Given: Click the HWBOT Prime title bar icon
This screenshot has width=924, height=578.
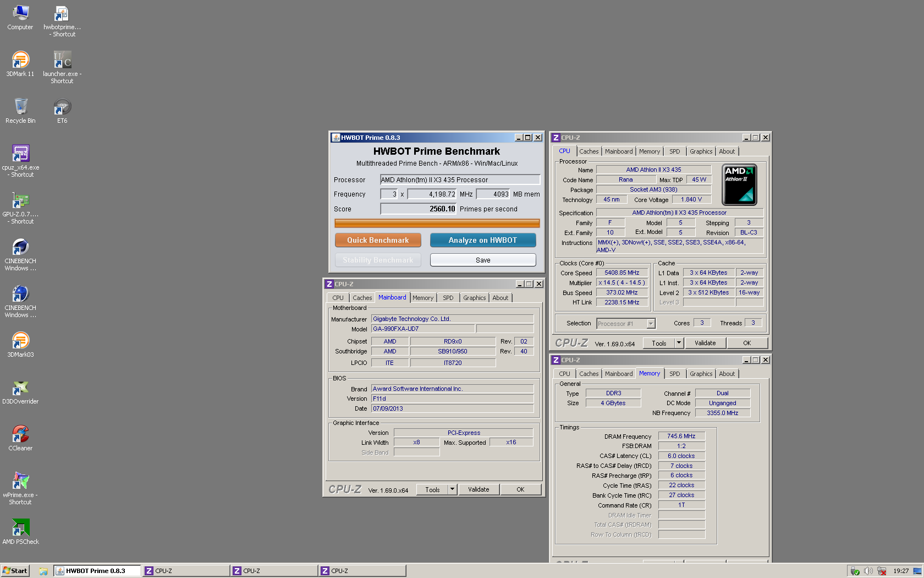Looking at the screenshot, I should 335,138.
